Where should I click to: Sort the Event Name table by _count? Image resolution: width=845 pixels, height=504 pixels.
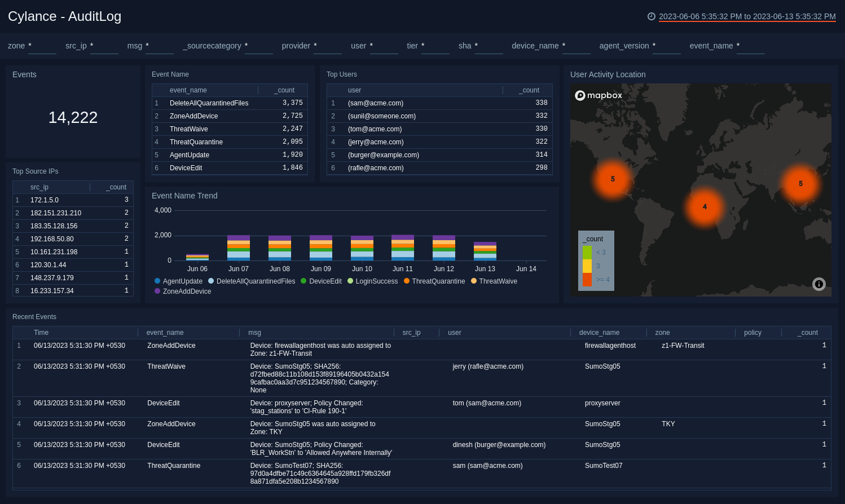[283, 90]
